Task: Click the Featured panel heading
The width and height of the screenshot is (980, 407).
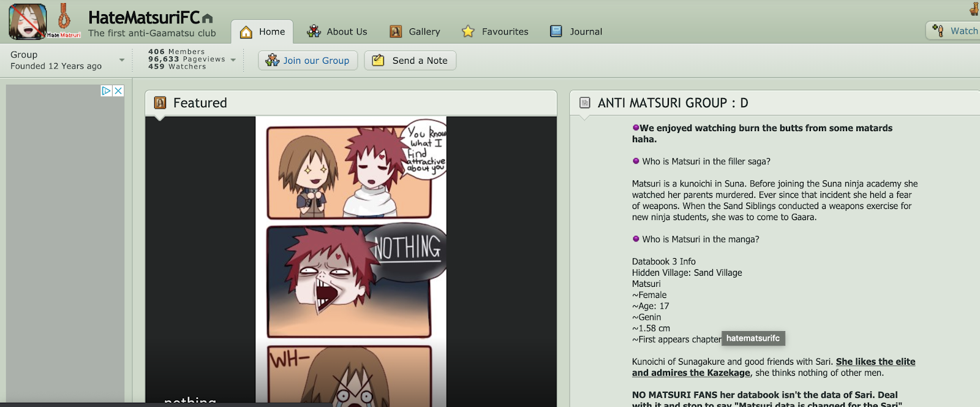Action: (200, 103)
